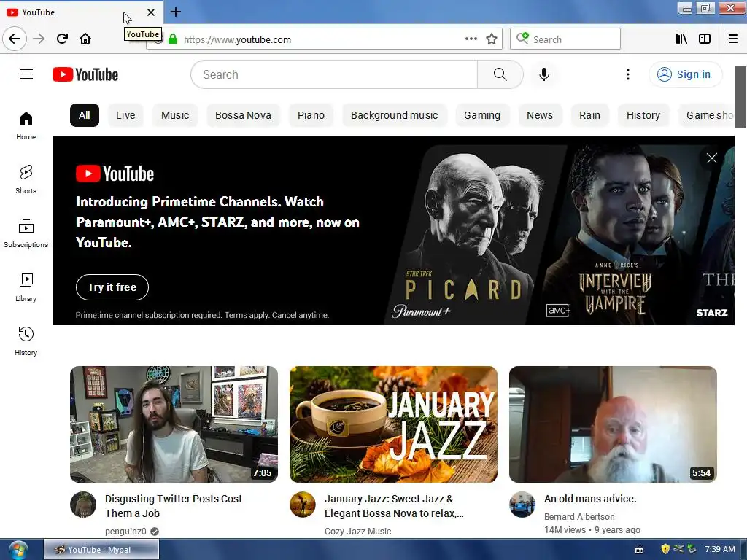Open Subscriptions in the sidebar

(26, 233)
